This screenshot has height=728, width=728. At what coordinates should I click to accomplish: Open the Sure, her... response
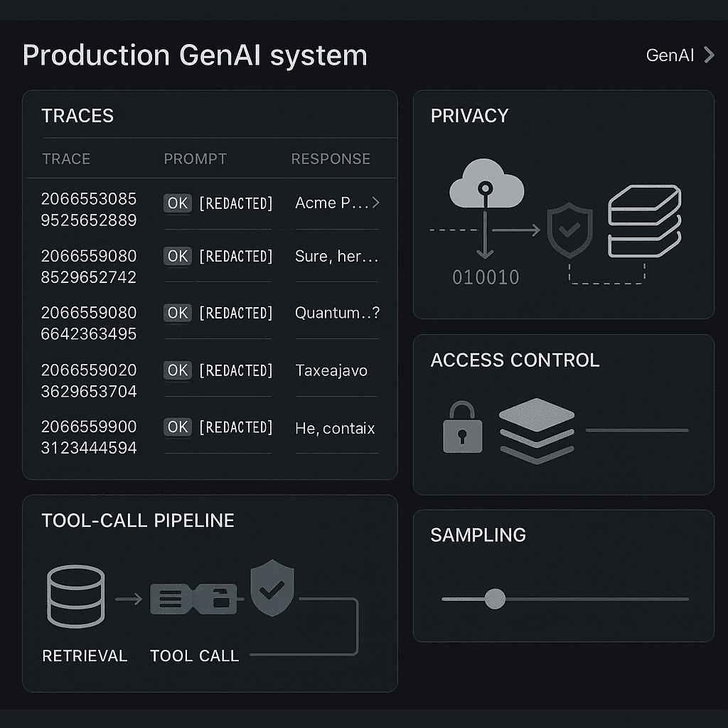point(336,256)
